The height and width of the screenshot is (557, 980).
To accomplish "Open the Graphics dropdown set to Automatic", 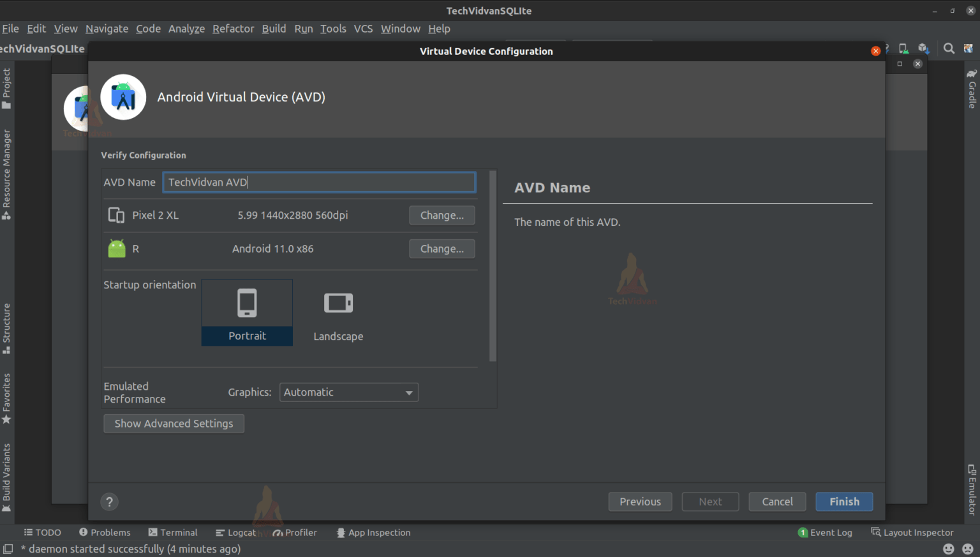I will tap(348, 392).
